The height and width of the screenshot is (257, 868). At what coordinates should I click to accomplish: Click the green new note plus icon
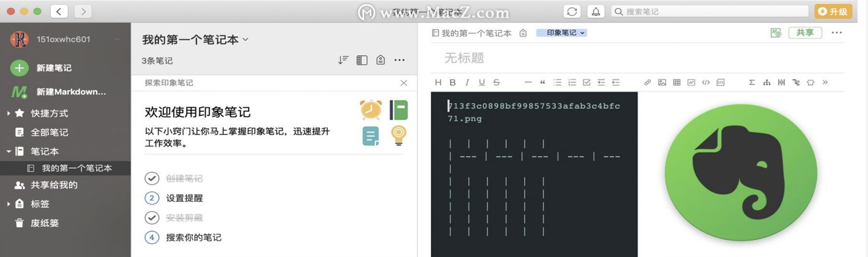(19, 68)
